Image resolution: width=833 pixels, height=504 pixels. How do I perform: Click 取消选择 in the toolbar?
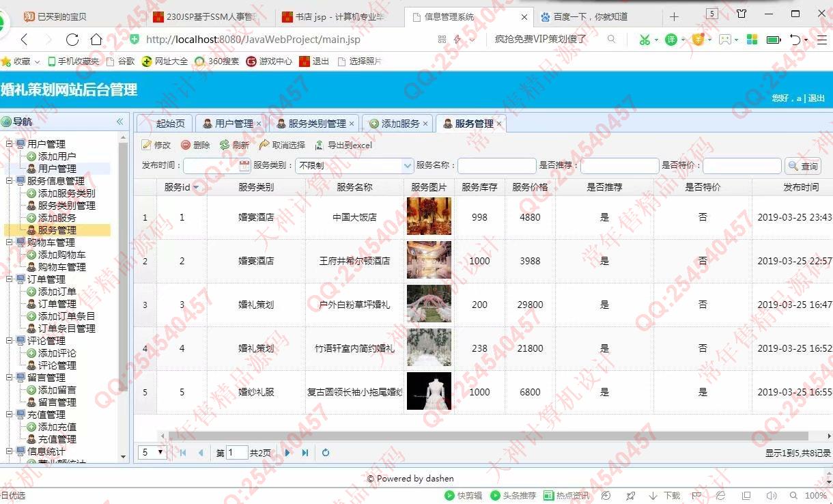point(282,145)
